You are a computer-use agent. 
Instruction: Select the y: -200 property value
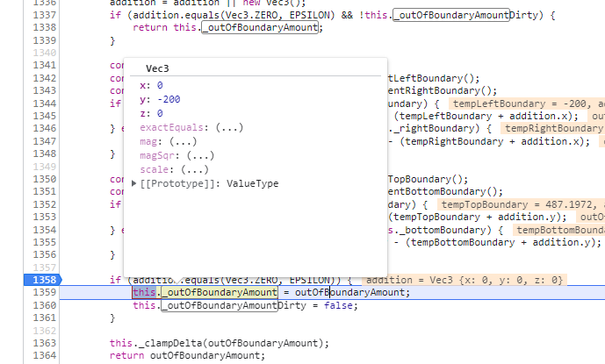169,99
